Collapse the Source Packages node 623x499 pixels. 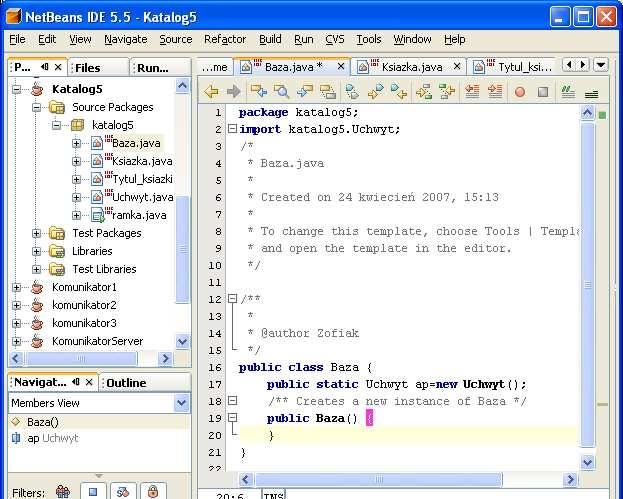(x=36, y=107)
